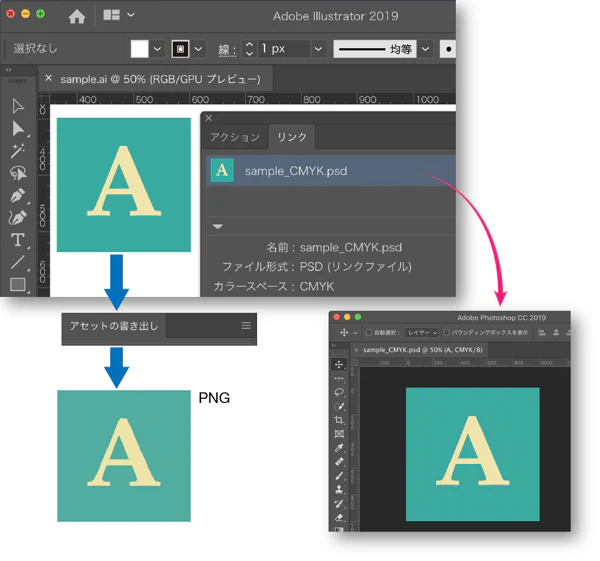
Task: Open the レイヤー auto-select dropdown
Action: (422, 333)
